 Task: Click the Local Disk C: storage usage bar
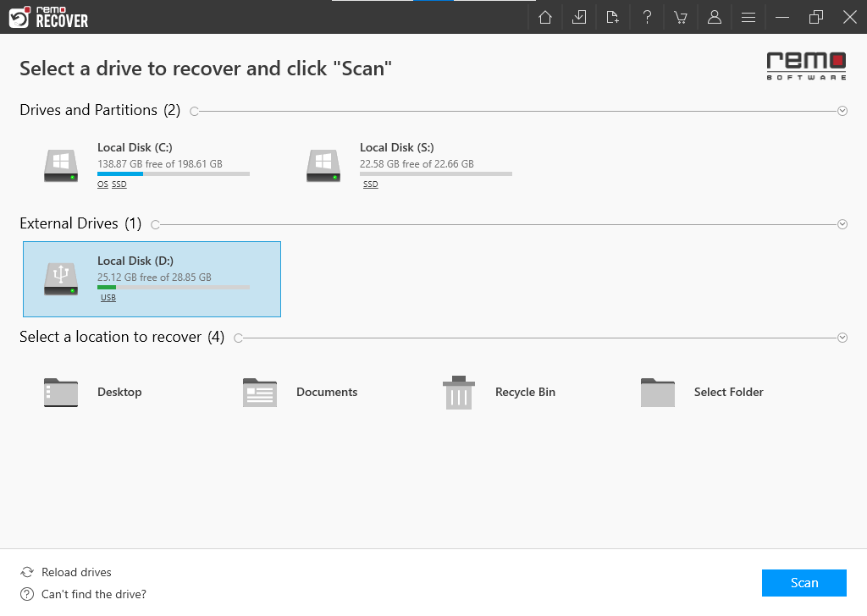173,173
